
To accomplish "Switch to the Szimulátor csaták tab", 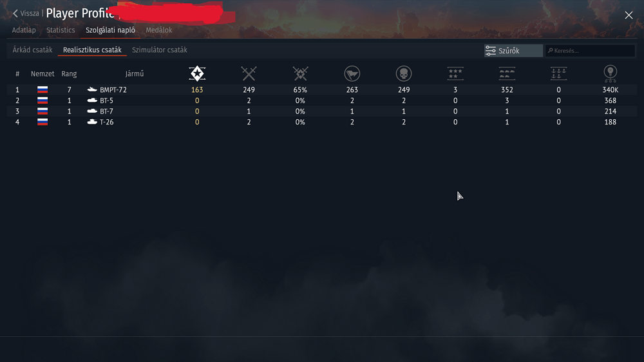I will pos(159,50).
